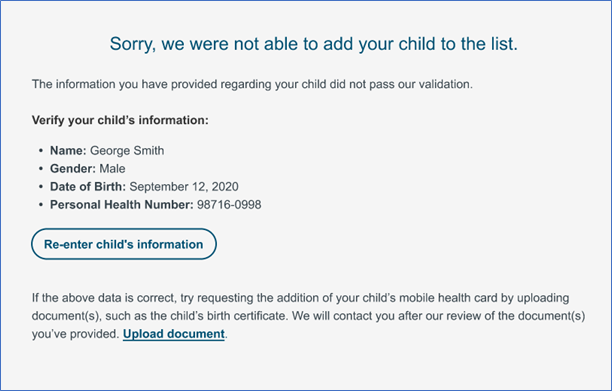
Task: Select the George Smith name value
Action: [127, 151]
